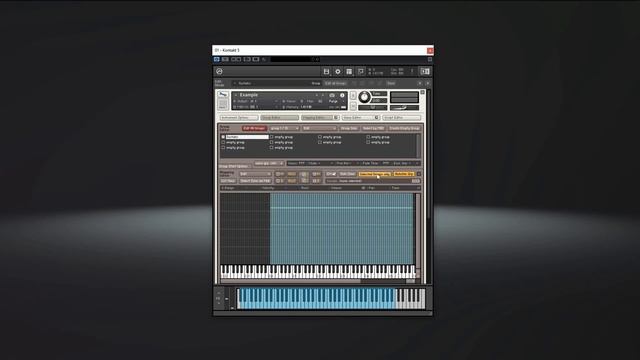640x360 pixels.
Task: Click the Kontakt logo in the header
Action: [x=219, y=71]
